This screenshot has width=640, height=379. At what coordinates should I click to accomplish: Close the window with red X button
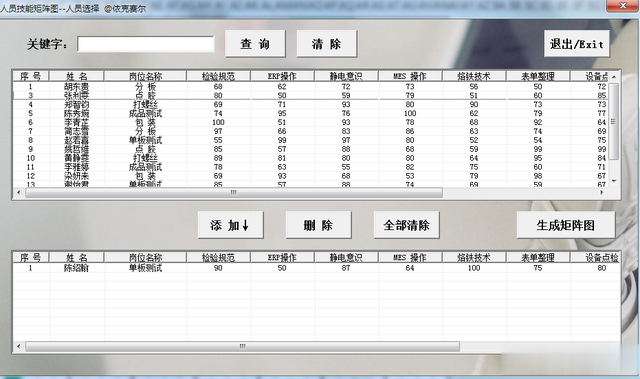tap(622, 6)
